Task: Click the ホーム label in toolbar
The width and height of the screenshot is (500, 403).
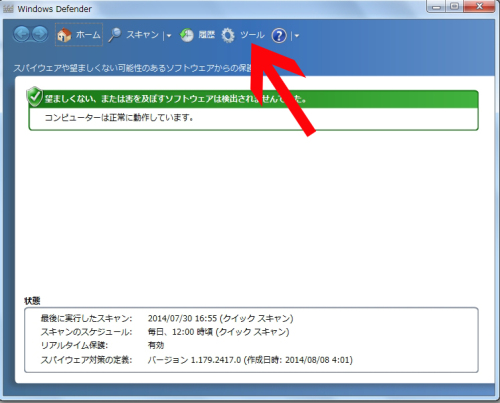Action: tap(88, 35)
